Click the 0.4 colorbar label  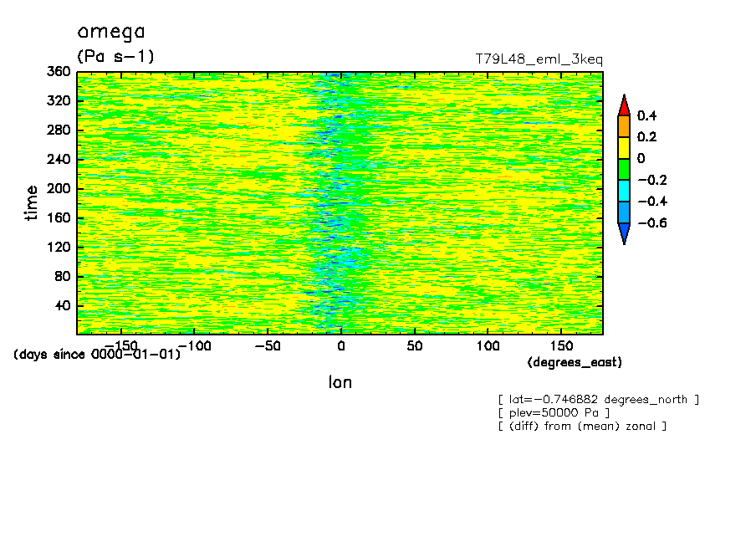coord(647,115)
